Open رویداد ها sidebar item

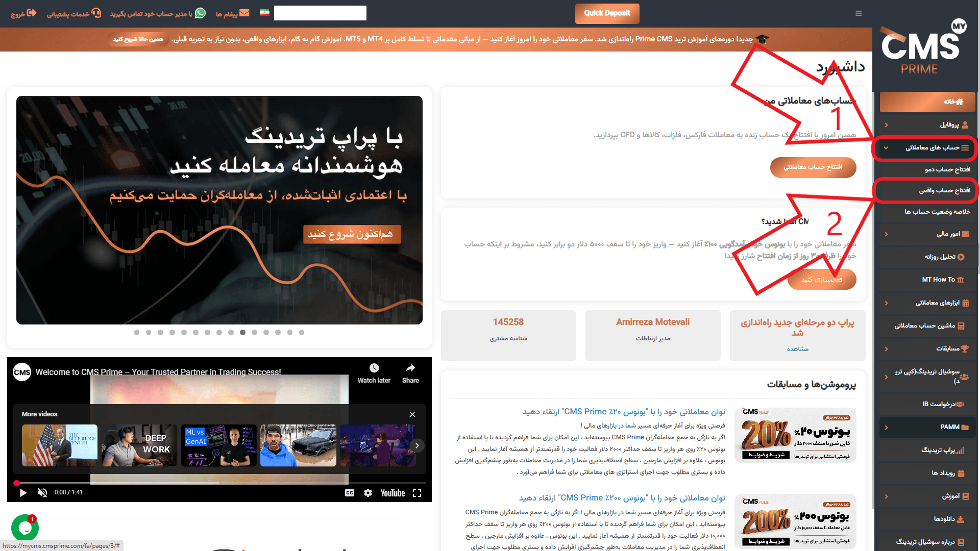[927, 473]
